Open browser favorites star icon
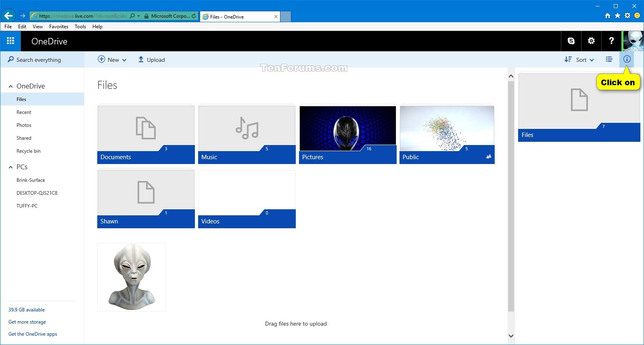Image resolution: width=644 pixels, height=345 pixels. pos(617,16)
